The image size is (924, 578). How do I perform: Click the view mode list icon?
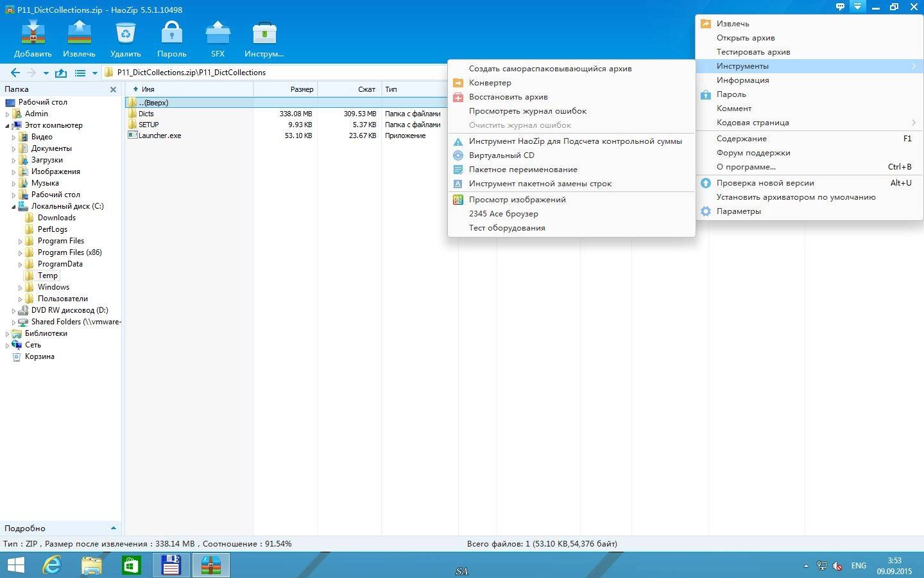coord(80,73)
